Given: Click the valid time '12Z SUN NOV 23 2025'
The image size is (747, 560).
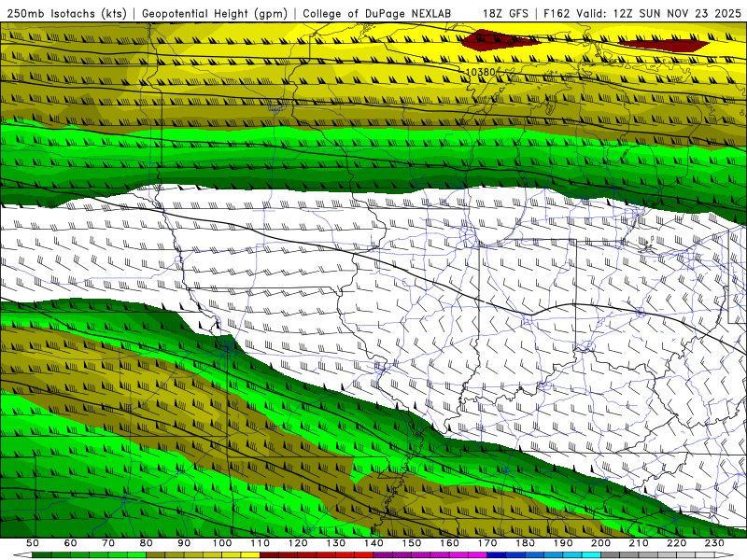Looking at the screenshot, I should click(x=677, y=13).
